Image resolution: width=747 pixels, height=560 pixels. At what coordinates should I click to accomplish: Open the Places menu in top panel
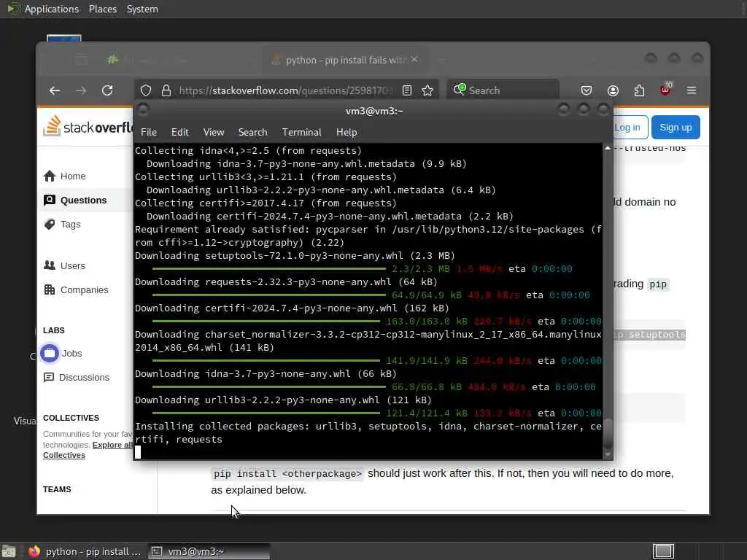(x=103, y=9)
